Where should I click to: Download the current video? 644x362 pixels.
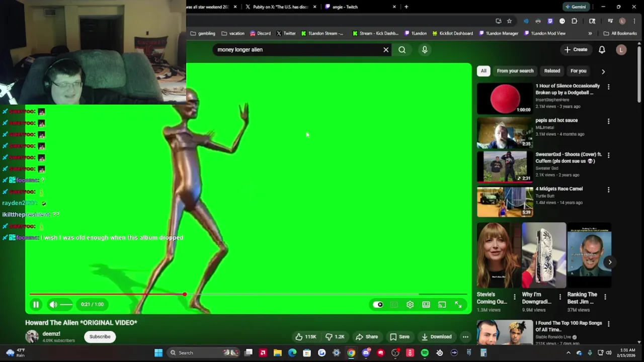[436, 337]
